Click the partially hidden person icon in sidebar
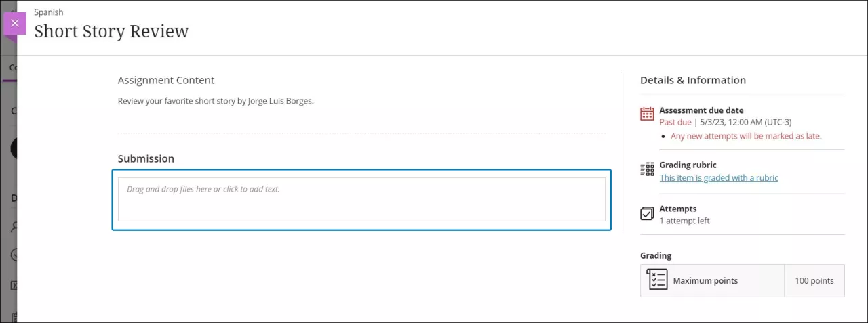 [14, 227]
